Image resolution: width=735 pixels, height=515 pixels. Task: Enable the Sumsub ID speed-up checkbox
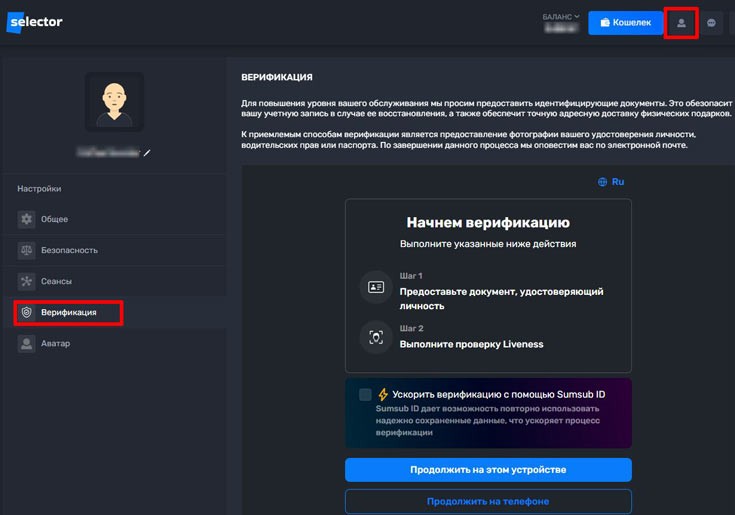point(365,395)
